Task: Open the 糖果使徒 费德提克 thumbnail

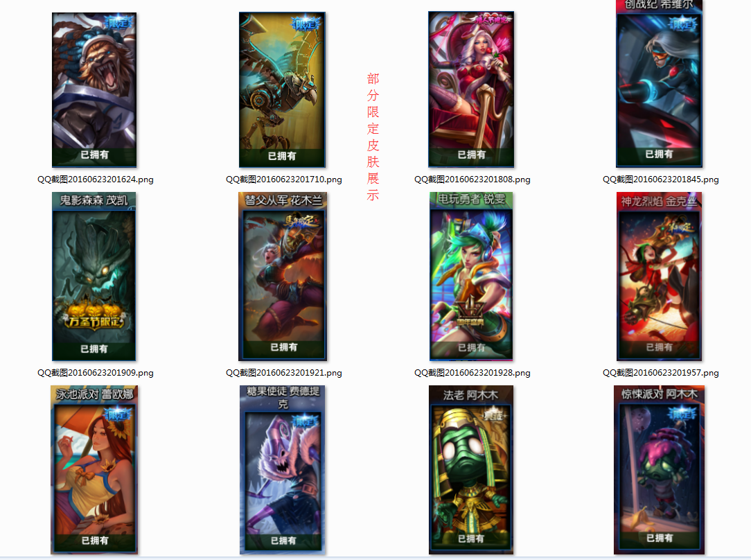Action: pos(283,470)
